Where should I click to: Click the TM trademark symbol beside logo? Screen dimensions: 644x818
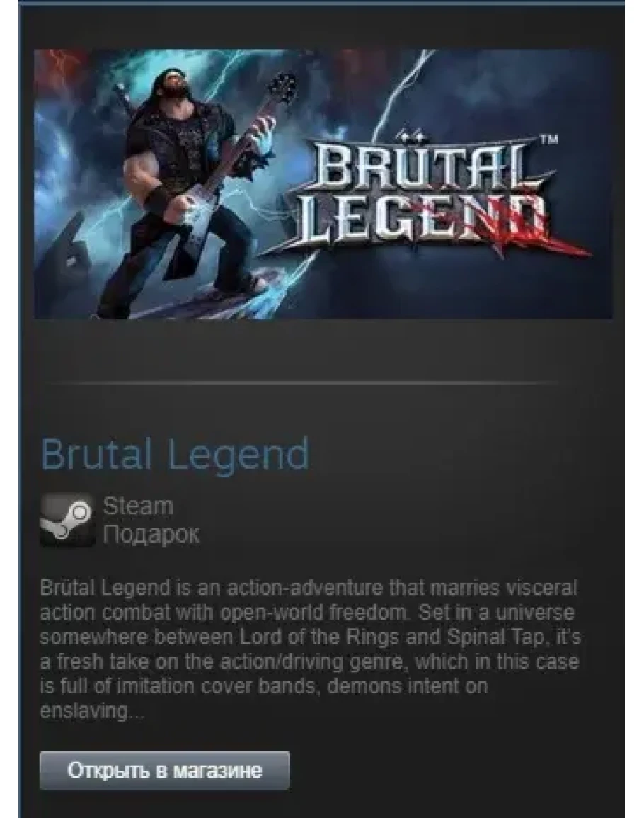click(548, 140)
